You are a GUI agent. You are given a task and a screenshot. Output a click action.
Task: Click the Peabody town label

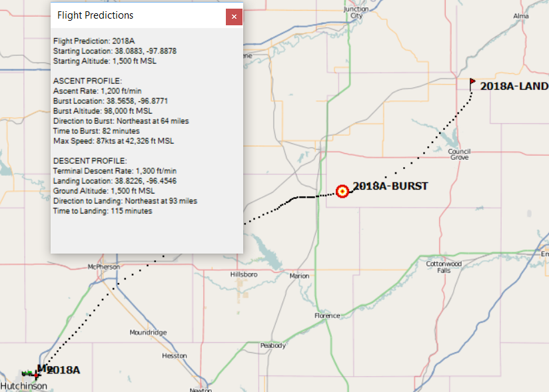(273, 345)
